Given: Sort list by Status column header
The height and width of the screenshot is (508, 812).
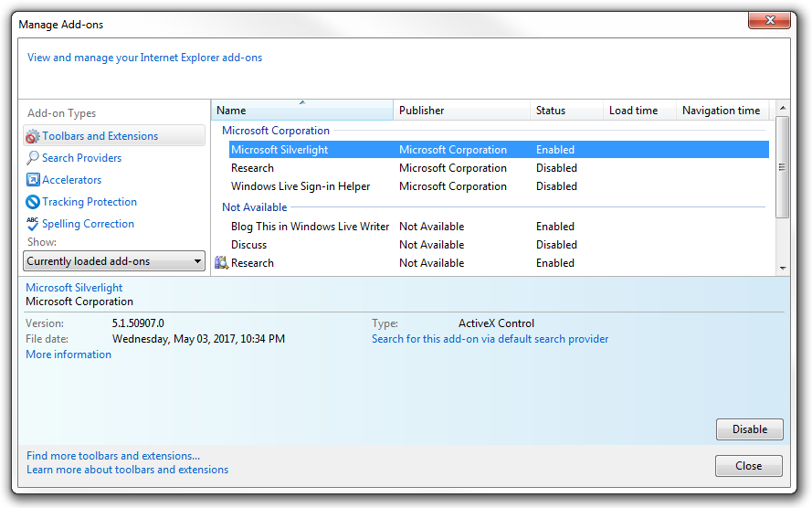Looking at the screenshot, I should (x=566, y=111).
